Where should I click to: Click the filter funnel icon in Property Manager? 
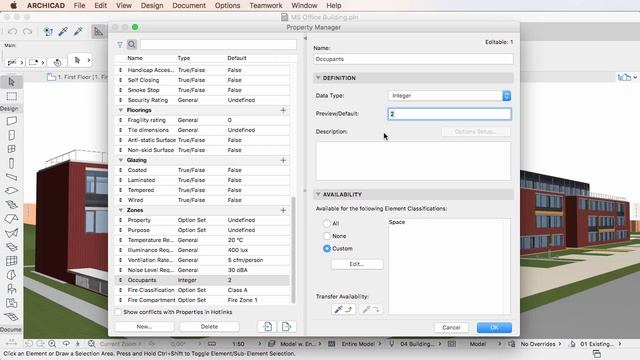[120, 44]
